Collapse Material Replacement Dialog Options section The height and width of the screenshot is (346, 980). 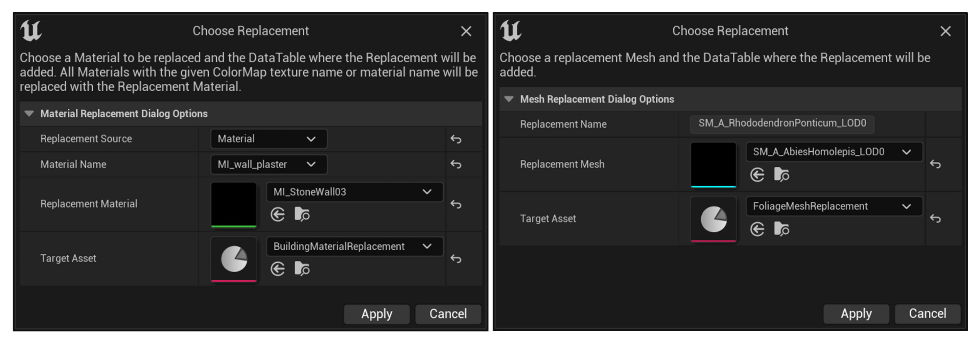(29, 114)
